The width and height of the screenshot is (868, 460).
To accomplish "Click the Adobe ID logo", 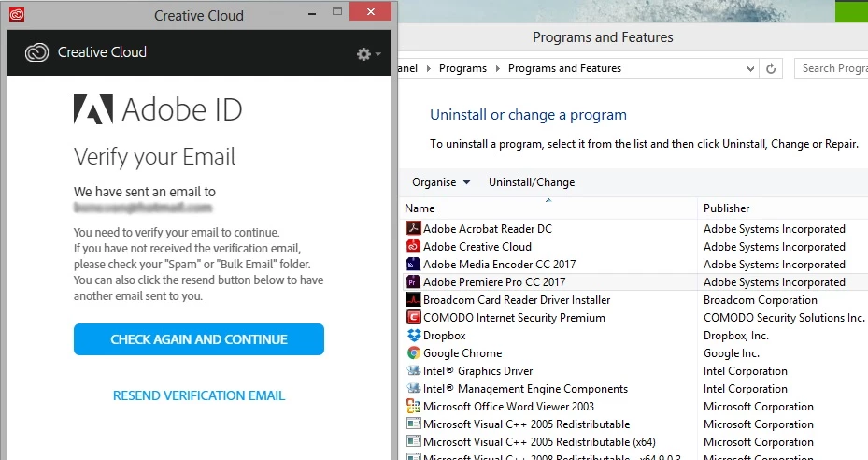I will [x=158, y=109].
